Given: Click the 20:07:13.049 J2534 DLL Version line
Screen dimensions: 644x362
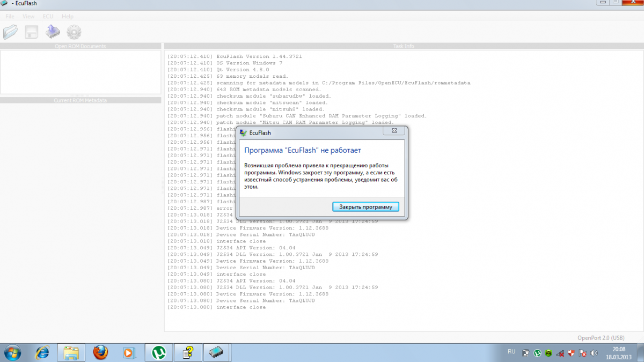Looking at the screenshot, I should click(273, 254).
